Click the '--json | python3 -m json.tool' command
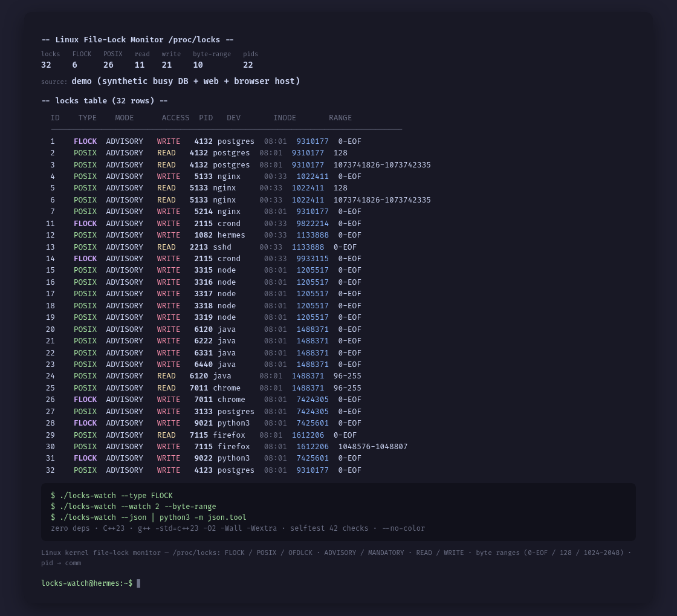This screenshot has height=616, width=677. coord(149,517)
